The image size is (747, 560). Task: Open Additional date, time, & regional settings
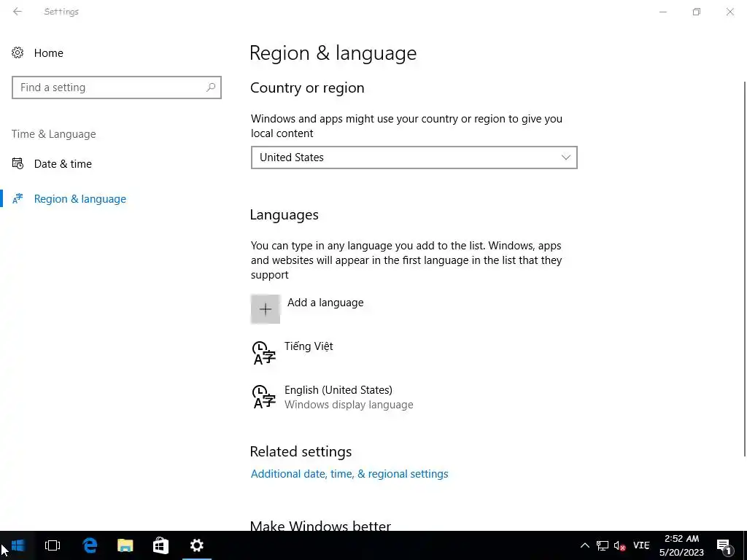pyautogui.click(x=349, y=474)
